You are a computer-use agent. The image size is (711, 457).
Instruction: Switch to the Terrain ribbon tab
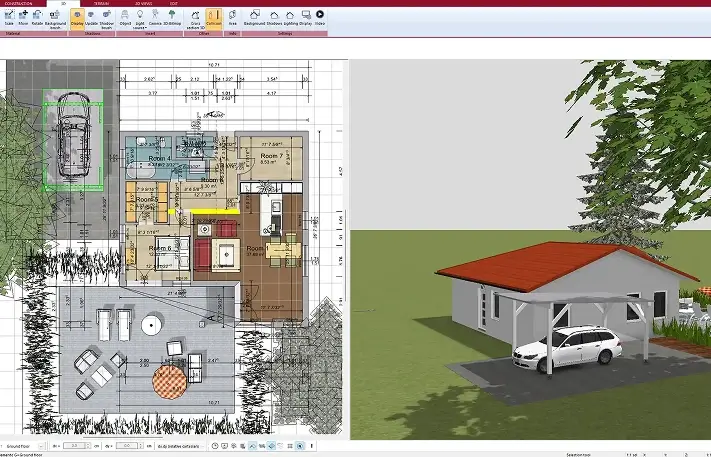click(x=101, y=3)
